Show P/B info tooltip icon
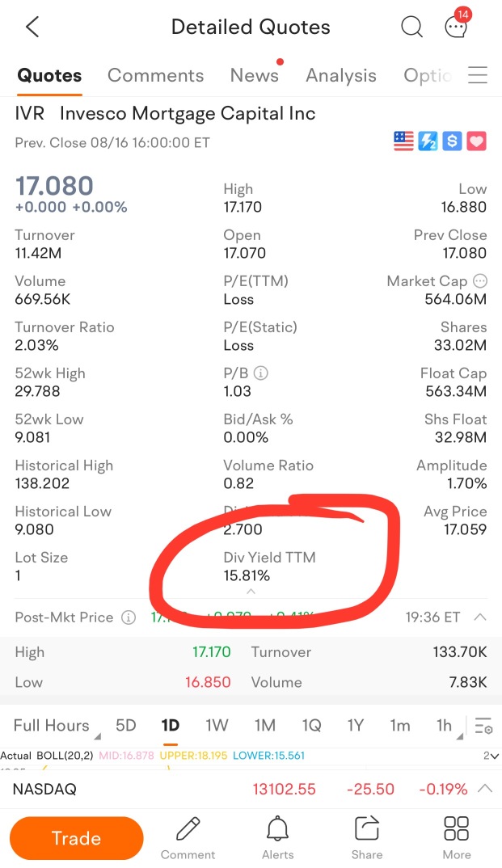The image size is (502, 868). tap(260, 373)
